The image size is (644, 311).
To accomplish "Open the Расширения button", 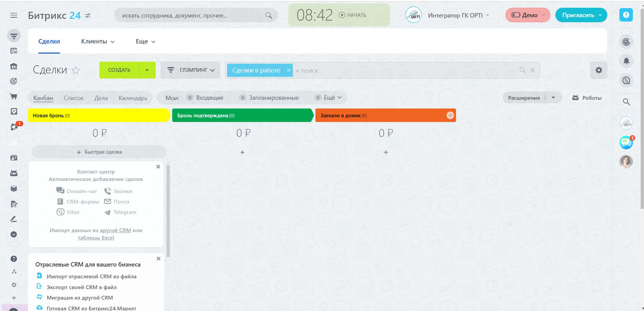I will [524, 98].
